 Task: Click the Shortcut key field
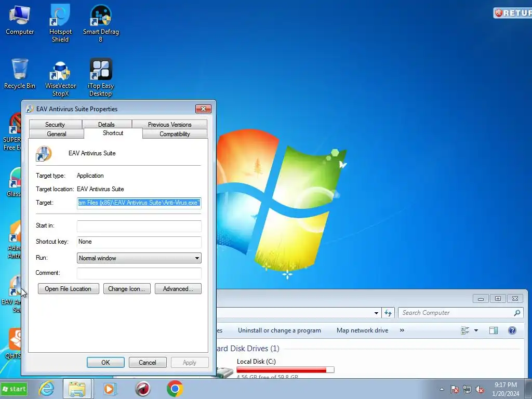[x=139, y=242]
